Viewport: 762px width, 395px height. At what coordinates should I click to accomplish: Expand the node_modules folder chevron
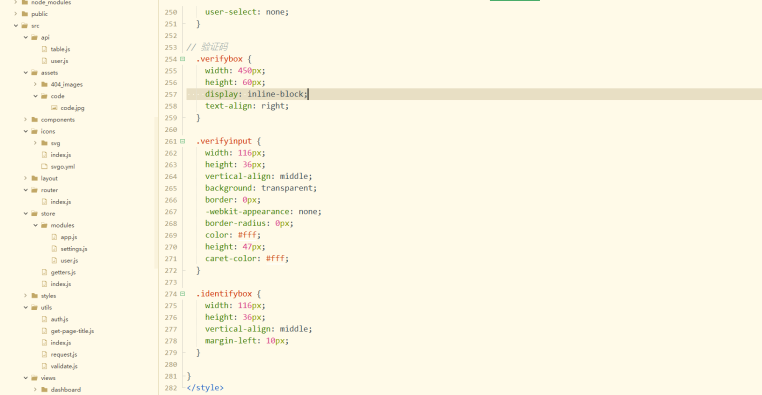click(x=16, y=2)
